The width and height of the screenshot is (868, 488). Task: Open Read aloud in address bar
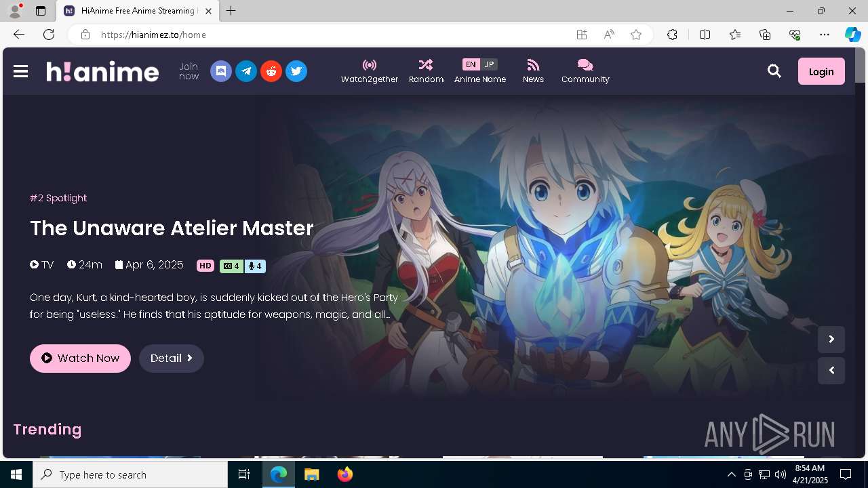coord(609,35)
